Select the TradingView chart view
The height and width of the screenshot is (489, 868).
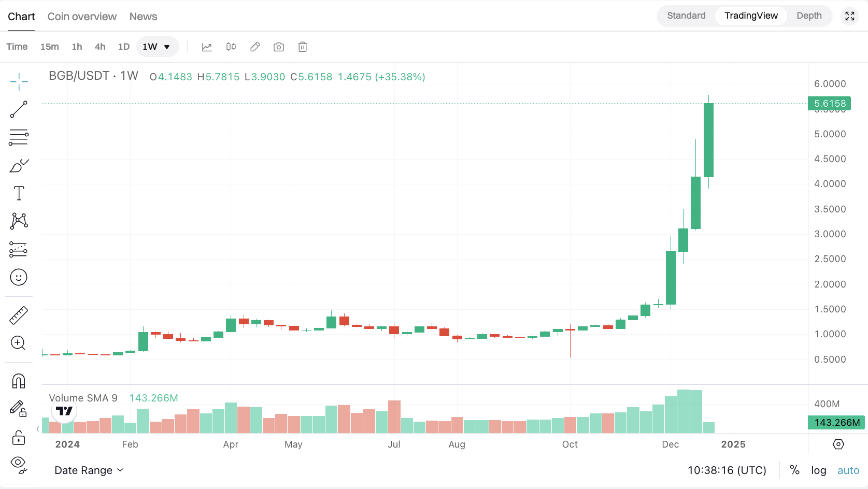(751, 16)
